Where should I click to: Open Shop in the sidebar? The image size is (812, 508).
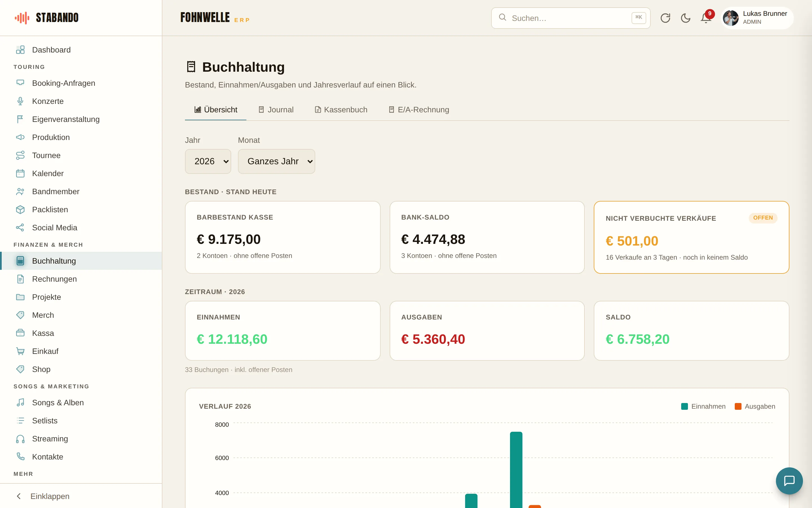[x=81, y=369]
